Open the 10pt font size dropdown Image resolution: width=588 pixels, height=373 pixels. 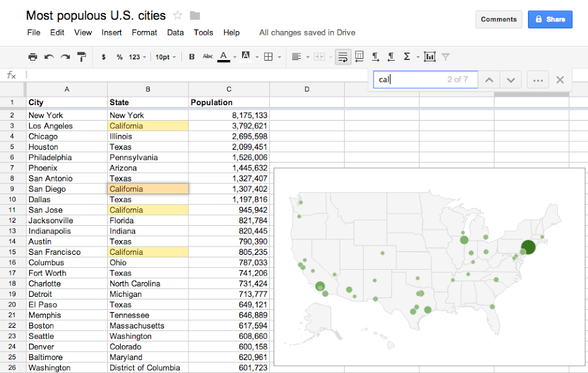click(x=165, y=57)
